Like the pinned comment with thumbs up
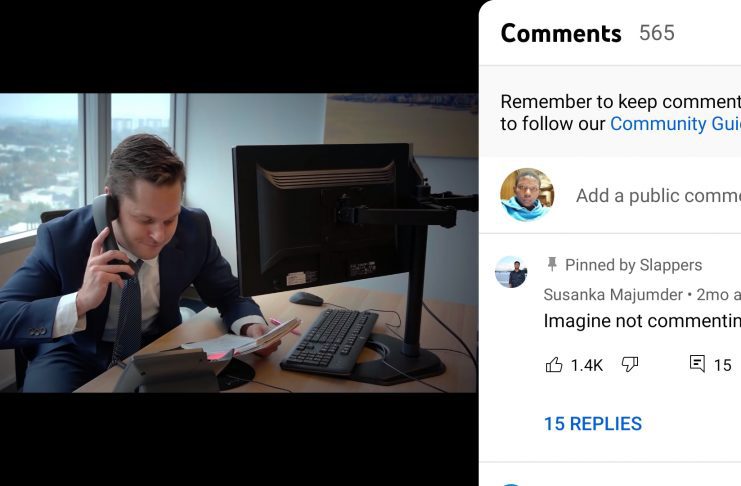This screenshot has height=486, width=741. click(x=554, y=364)
